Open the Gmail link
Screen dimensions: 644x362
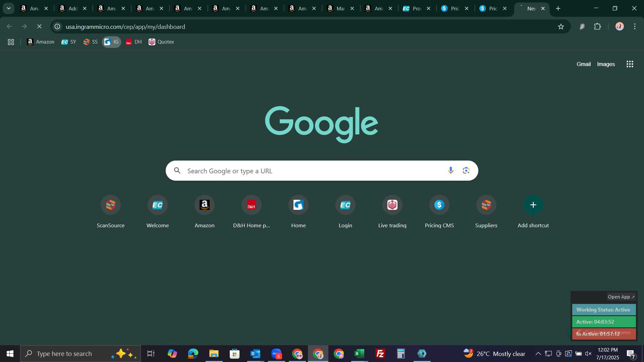pos(584,64)
